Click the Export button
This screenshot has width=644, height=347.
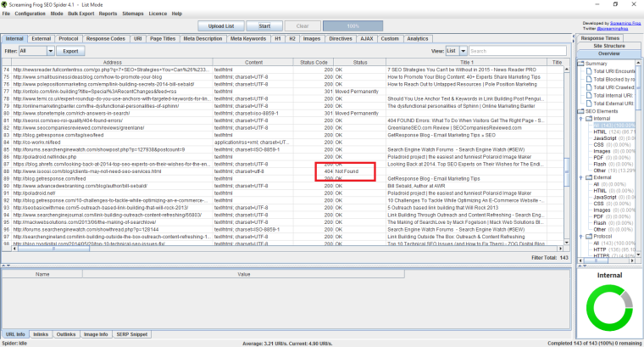[70, 51]
